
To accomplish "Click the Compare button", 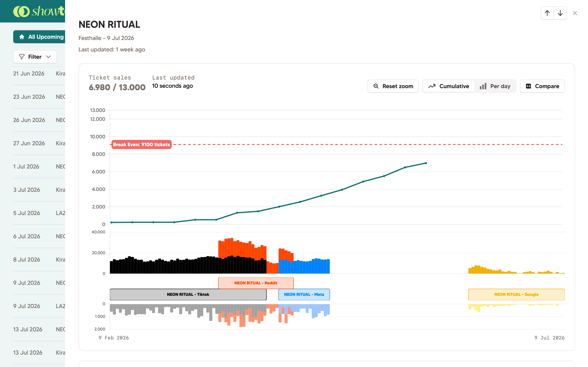I will (542, 86).
